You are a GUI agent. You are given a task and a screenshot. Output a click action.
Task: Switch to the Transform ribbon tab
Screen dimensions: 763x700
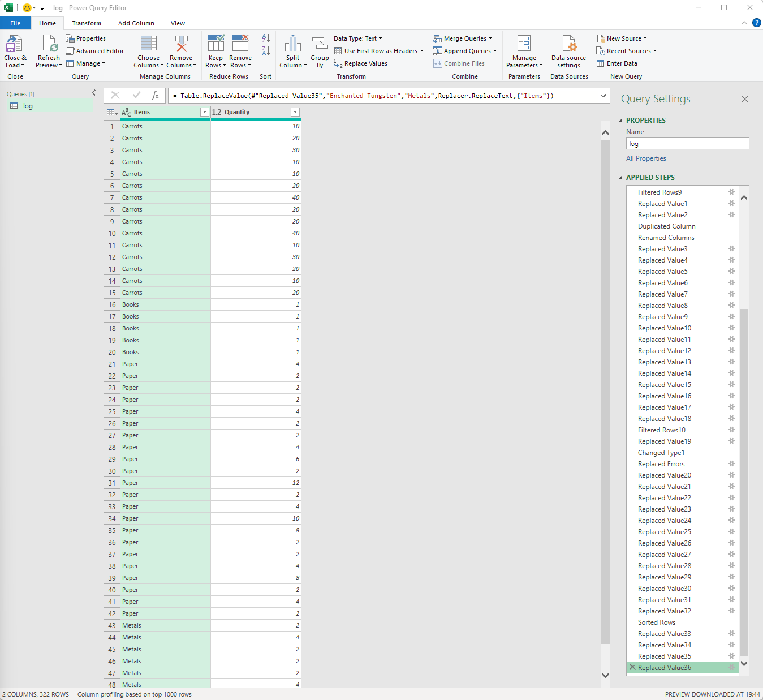pyautogui.click(x=86, y=23)
